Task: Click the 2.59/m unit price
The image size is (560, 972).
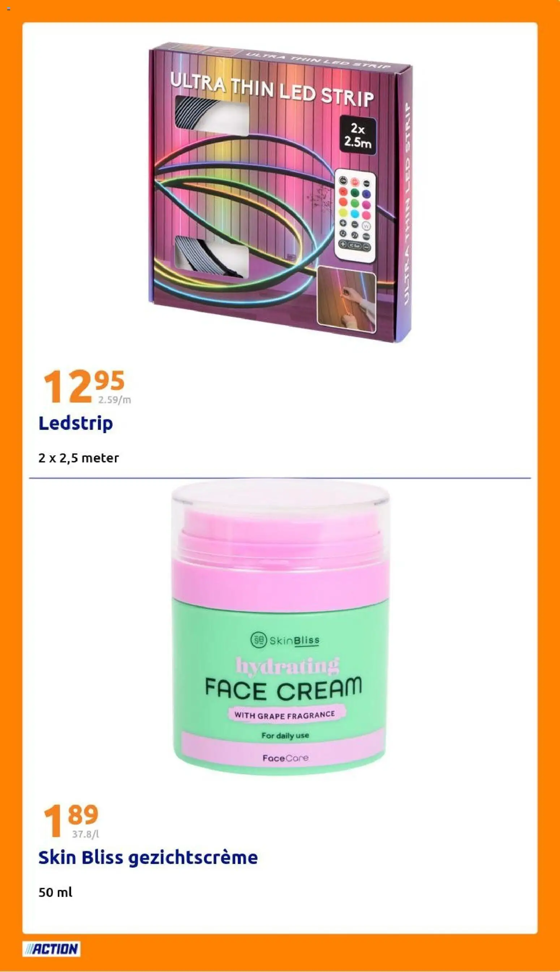Action: pyautogui.click(x=115, y=400)
